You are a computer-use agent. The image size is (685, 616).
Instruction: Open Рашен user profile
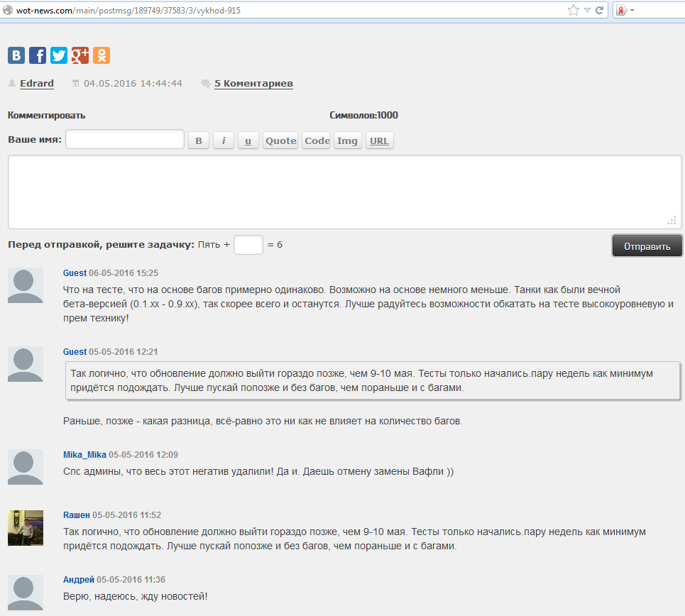77,515
